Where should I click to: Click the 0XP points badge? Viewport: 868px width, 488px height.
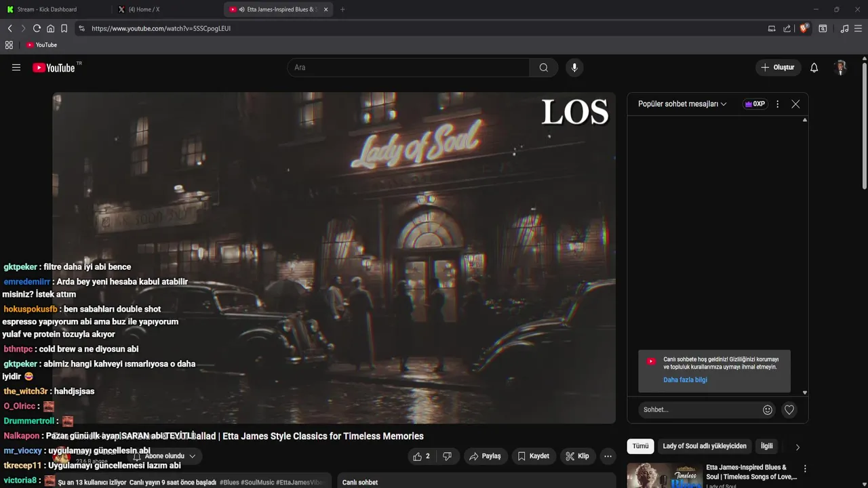[x=755, y=104]
